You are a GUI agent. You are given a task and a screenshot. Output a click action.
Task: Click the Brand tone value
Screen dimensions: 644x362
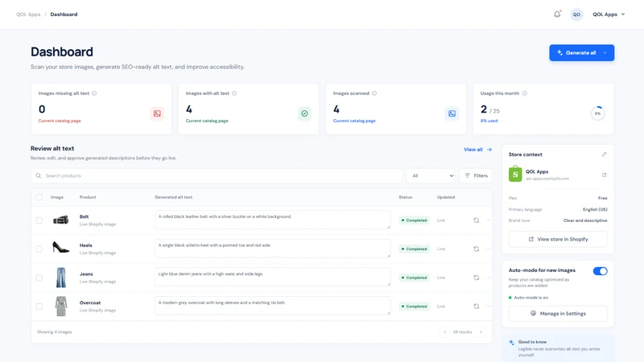[585, 220]
